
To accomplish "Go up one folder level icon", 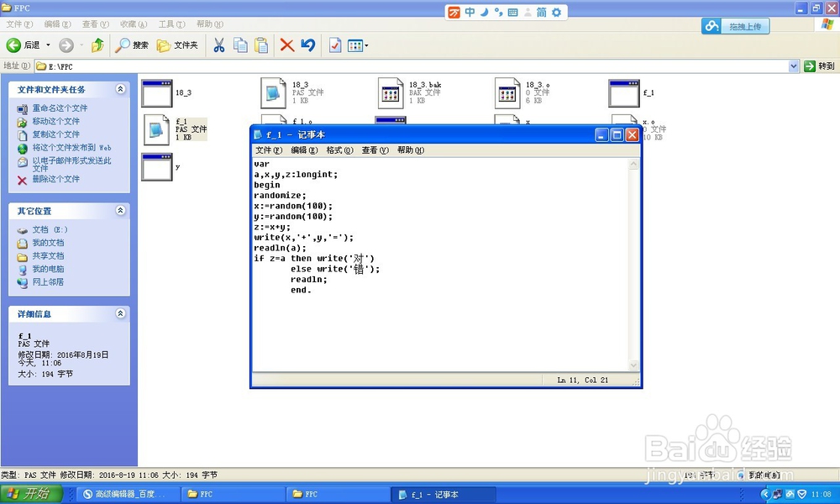I will pyautogui.click(x=97, y=45).
